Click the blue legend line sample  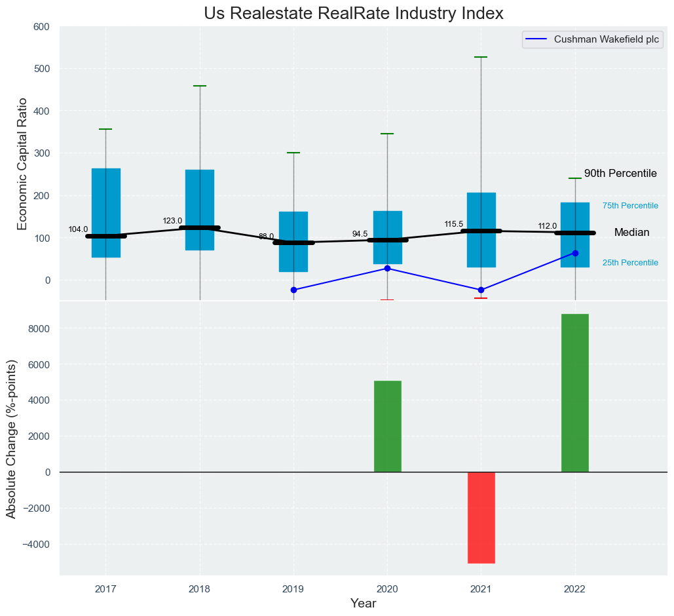pos(537,39)
